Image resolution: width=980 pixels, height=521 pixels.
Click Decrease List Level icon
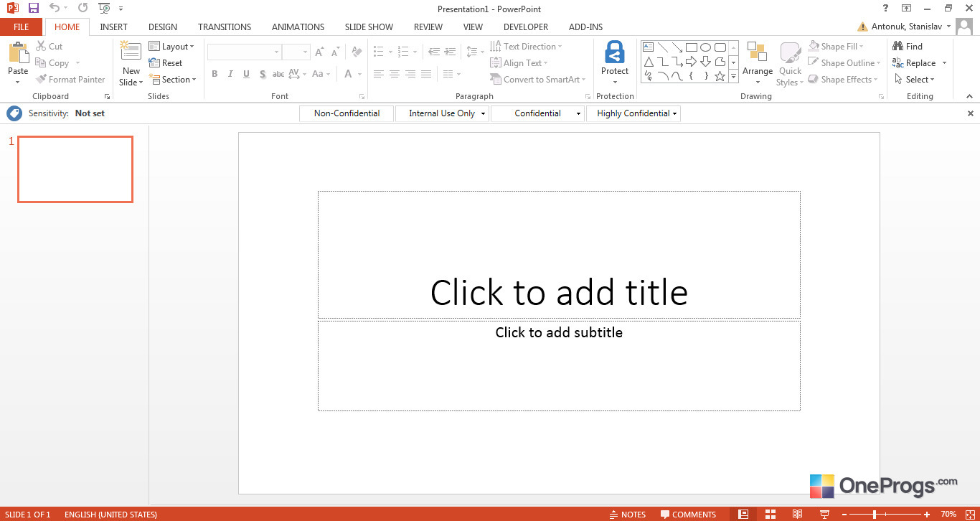434,52
